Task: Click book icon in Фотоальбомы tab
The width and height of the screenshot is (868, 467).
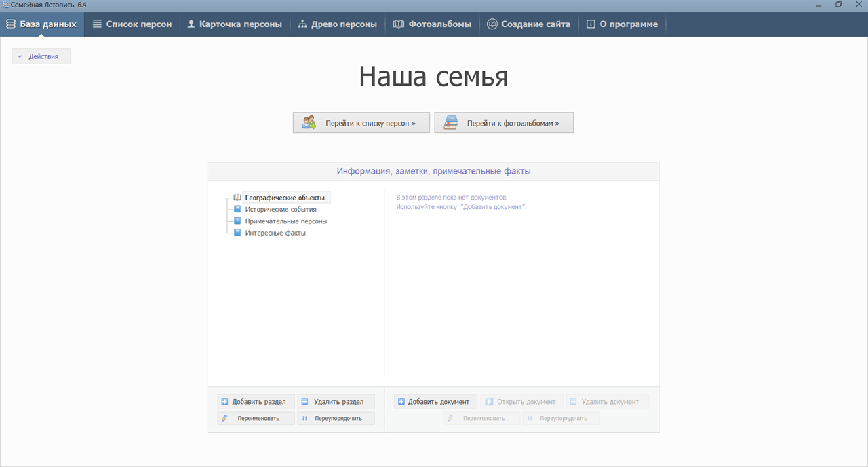Action: click(399, 24)
